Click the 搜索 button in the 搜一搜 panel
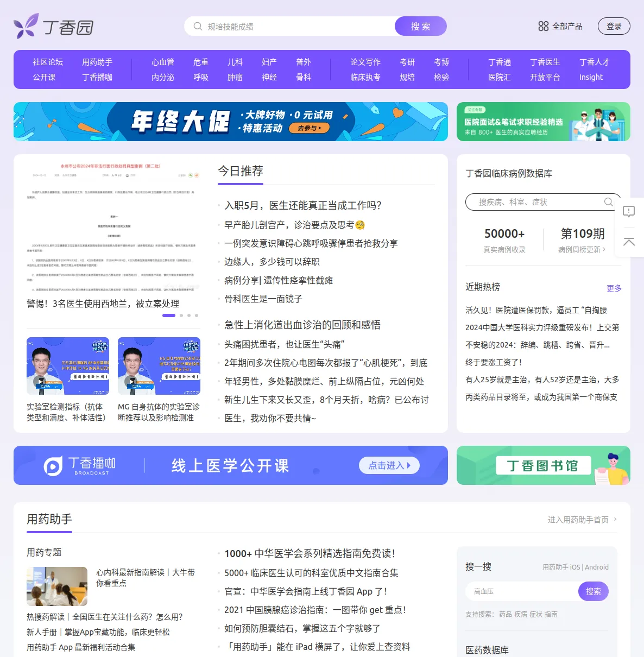 click(x=594, y=591)
